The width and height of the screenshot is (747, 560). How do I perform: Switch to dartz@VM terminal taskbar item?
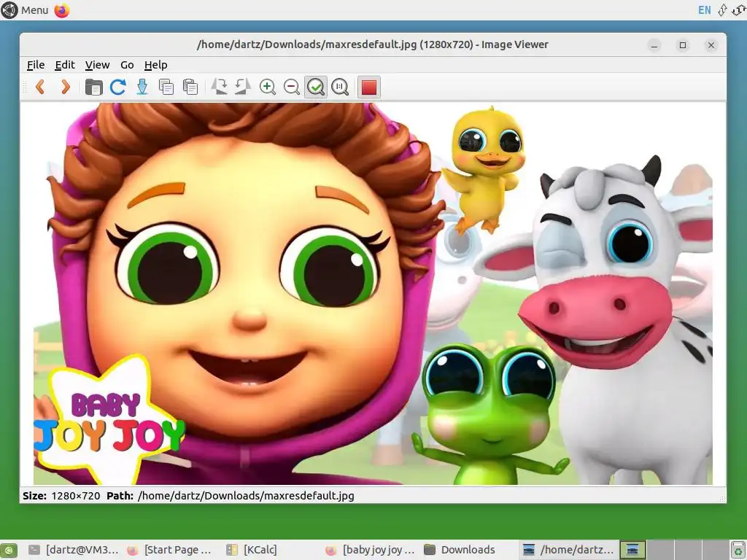[74, 550]
